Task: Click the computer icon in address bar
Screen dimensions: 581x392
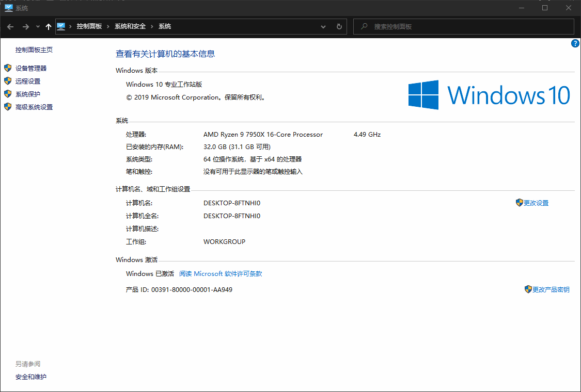Action: coord(61,26)
